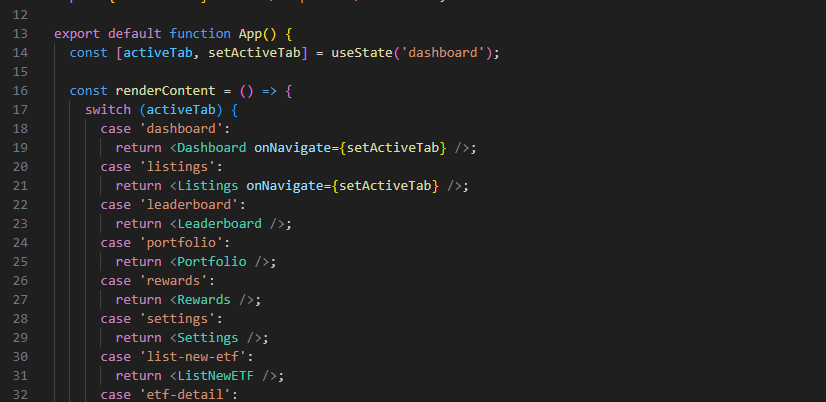Click line number 13 in the gutter
Image resolution: width=826 pixels, height=402 pixels.
(x=19, y=34)
